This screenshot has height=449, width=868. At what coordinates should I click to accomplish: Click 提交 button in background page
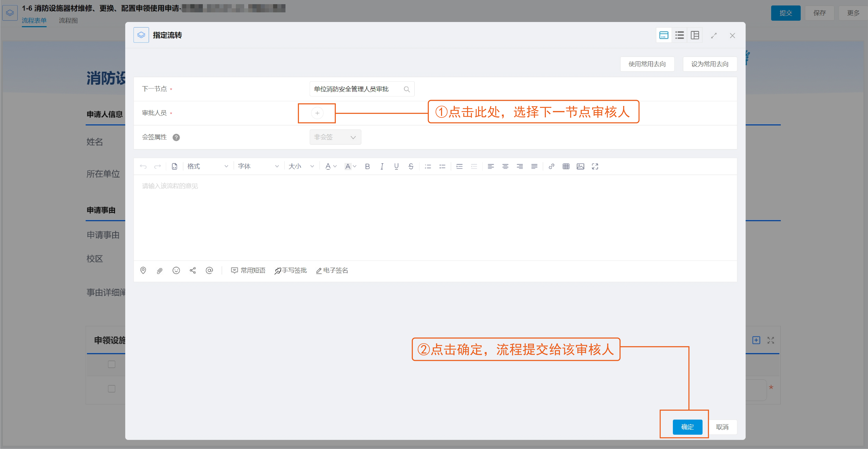785,13
